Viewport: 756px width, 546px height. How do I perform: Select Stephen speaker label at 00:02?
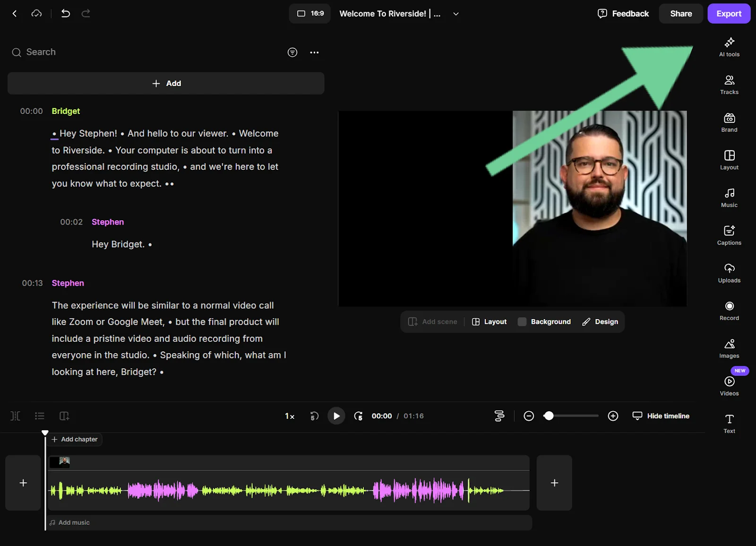tap(108, 222)
